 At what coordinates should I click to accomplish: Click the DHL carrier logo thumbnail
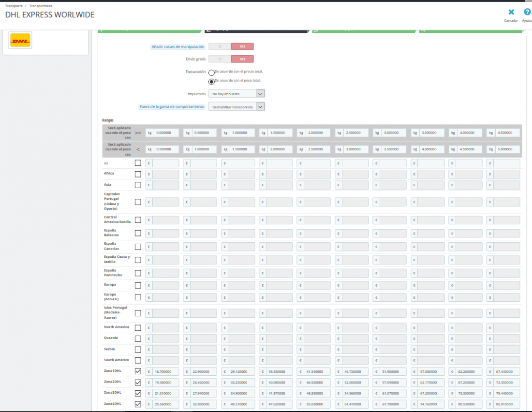pyautogui.click(x=20, y=41)
